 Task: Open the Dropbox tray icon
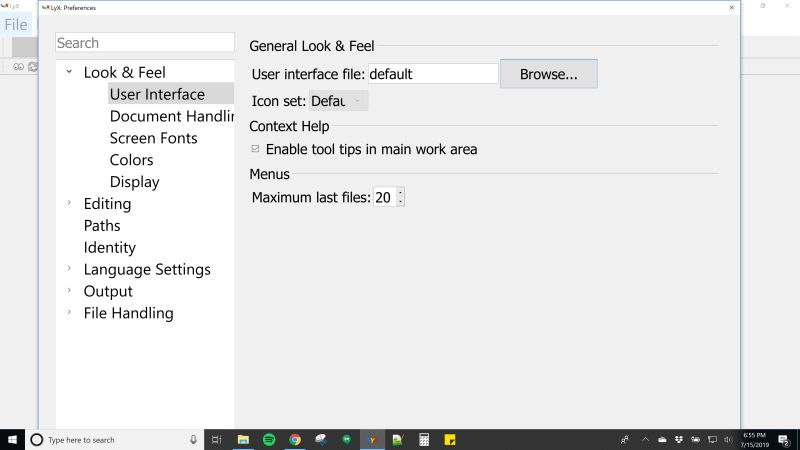pos(679,439)
